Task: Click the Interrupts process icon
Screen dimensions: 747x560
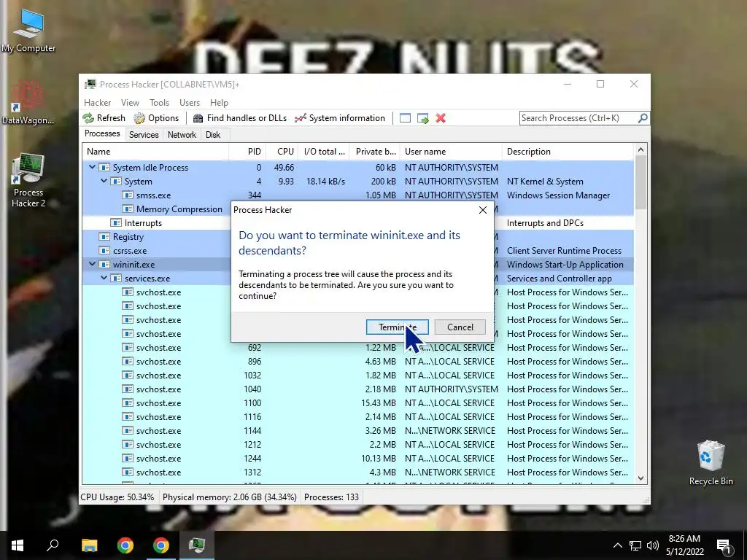Action: tap(116, 223)
